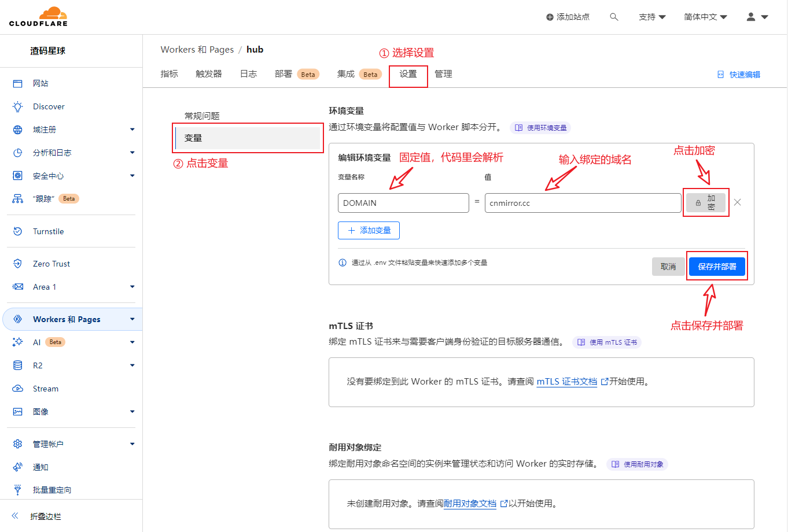
Task: Click the Cloudflare logo
Action: click(38, 17)
